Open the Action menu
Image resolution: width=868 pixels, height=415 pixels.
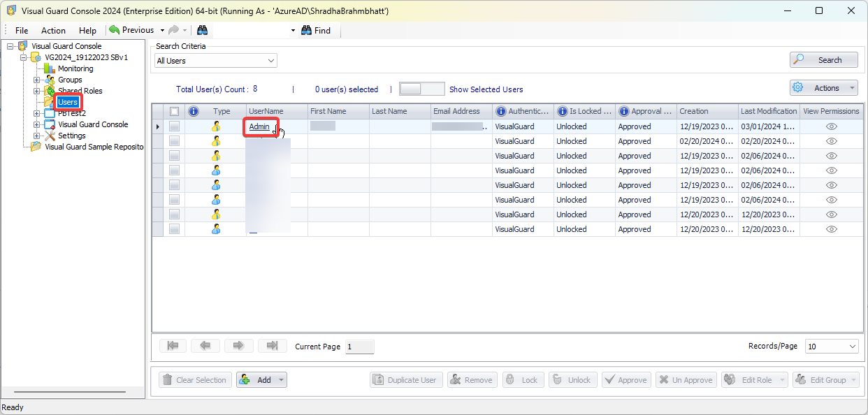[53, 30]
